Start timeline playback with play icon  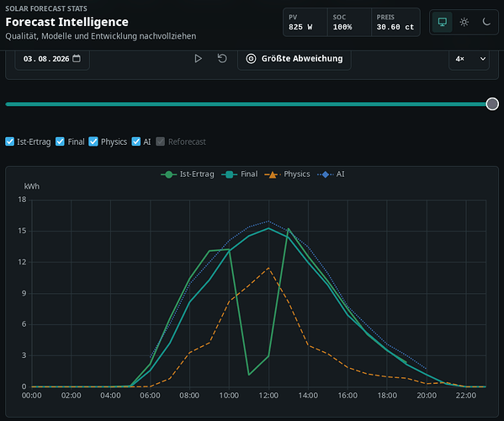coord(198,59)
